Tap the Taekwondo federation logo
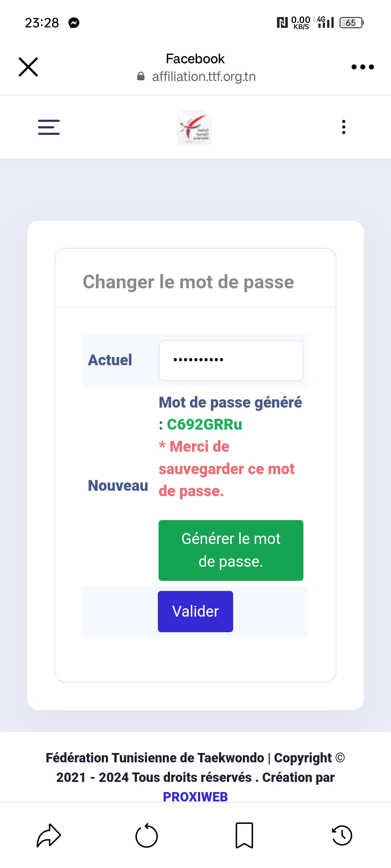The image size is (391, 868). (x=194, y=127)
